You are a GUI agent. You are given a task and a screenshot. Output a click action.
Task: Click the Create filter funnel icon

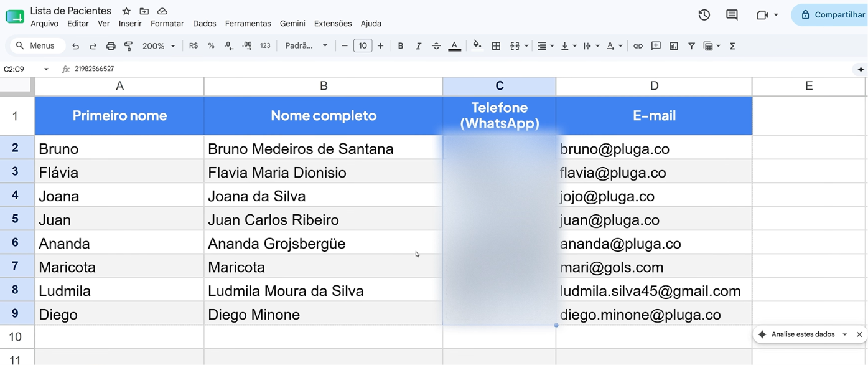coord(691,46)
